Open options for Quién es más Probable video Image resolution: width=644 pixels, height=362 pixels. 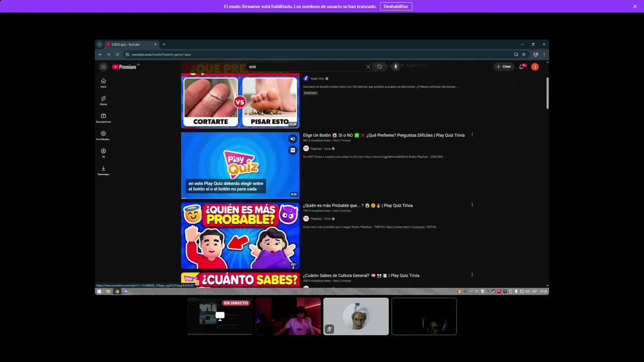472,205
